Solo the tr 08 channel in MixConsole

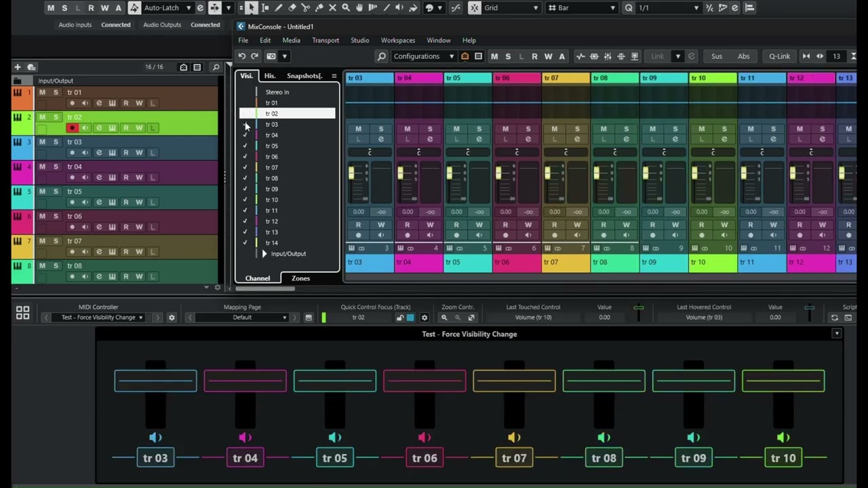(x=626, y=129)
